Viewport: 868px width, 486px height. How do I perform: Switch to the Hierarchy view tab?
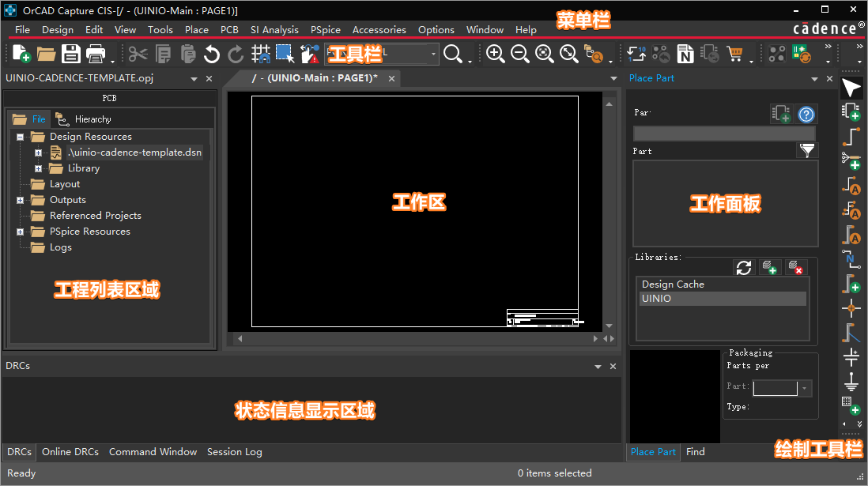(92, 119)
